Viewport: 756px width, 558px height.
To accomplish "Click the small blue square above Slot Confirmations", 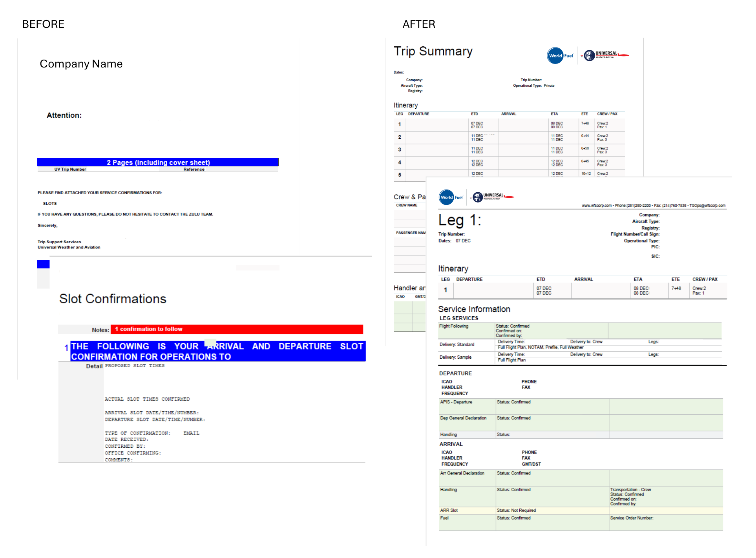I will point(43,264).
